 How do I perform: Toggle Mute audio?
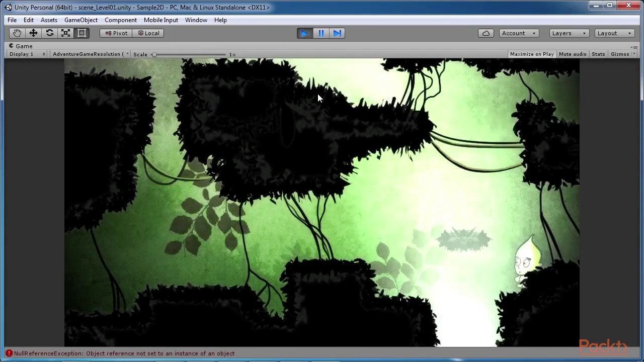point(573,54)
